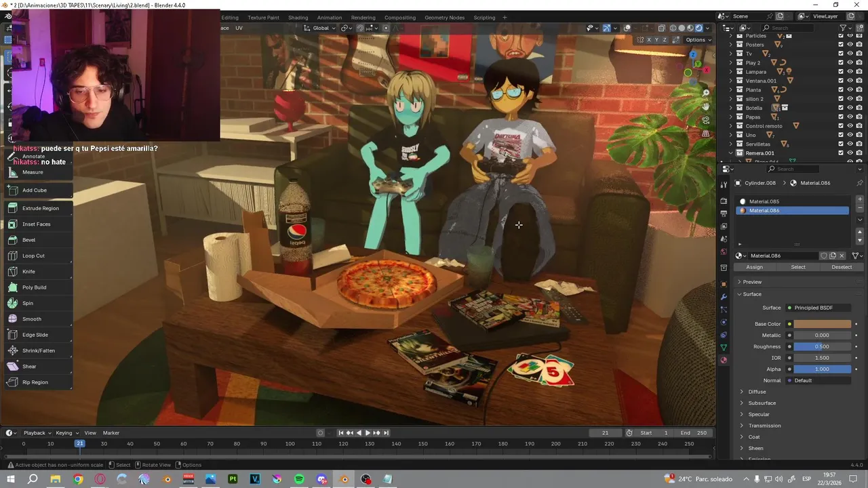
Task: Uncheck the Papas collection checkbox
Action: (841, 117)
